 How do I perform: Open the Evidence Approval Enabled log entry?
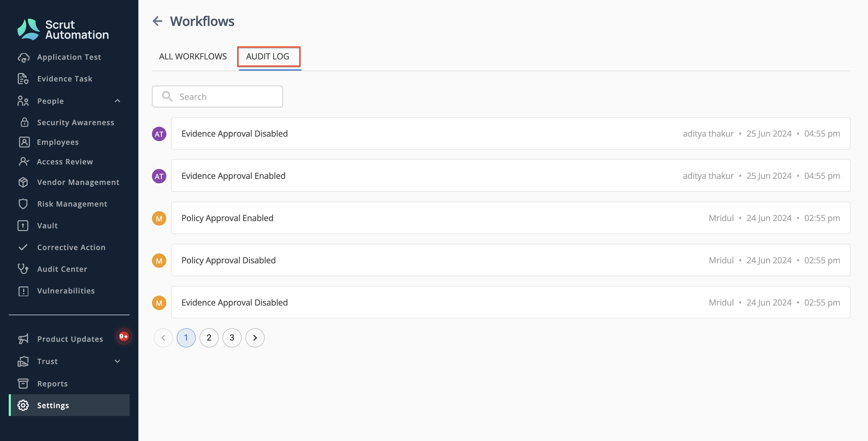tap(511, 176)
